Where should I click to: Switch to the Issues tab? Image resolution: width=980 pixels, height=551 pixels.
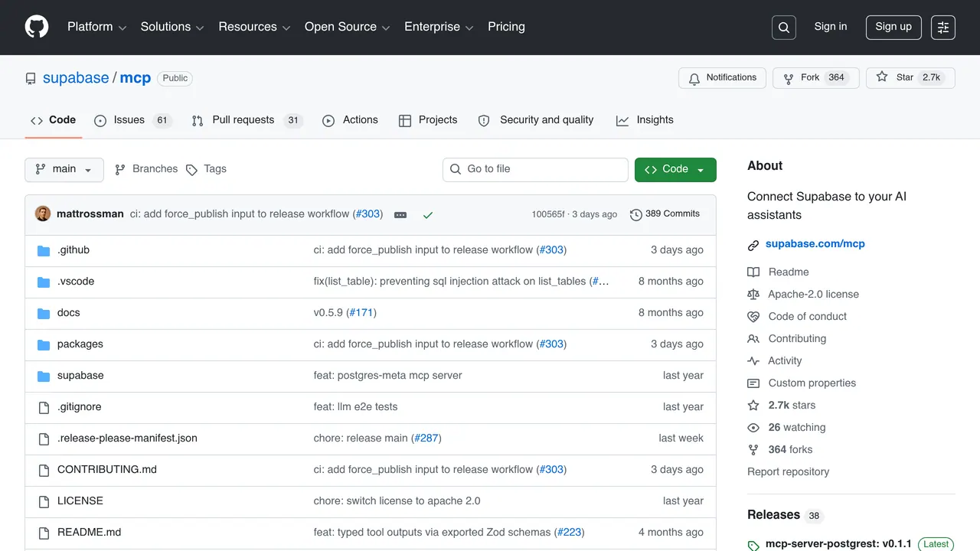click(x=133, y=120)
